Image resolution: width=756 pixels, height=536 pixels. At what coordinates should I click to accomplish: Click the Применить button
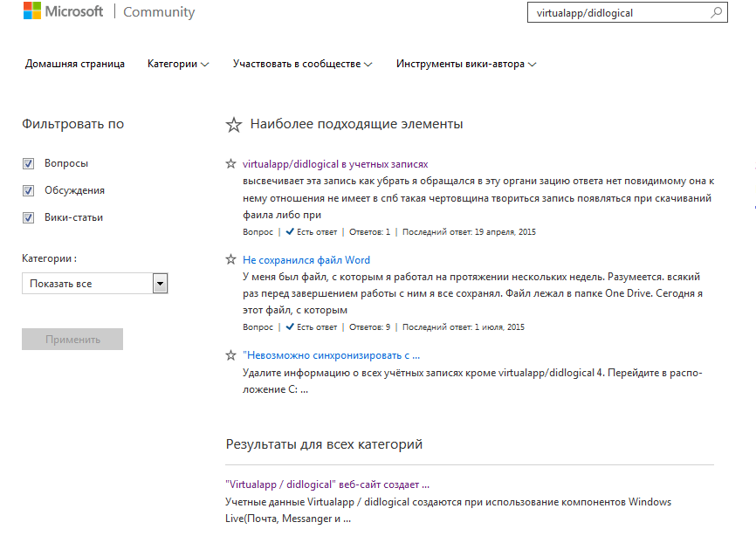point(72,340)
